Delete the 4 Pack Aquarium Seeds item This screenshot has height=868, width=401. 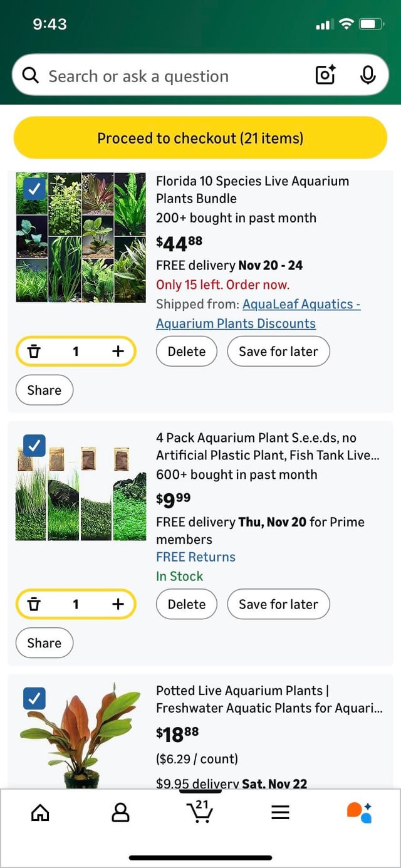[187, 604]
